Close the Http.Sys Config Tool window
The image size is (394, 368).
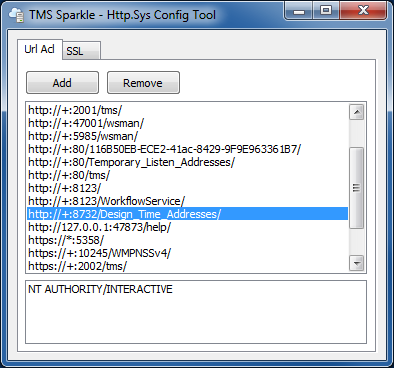pyautogui.click(x=363, y=11)
